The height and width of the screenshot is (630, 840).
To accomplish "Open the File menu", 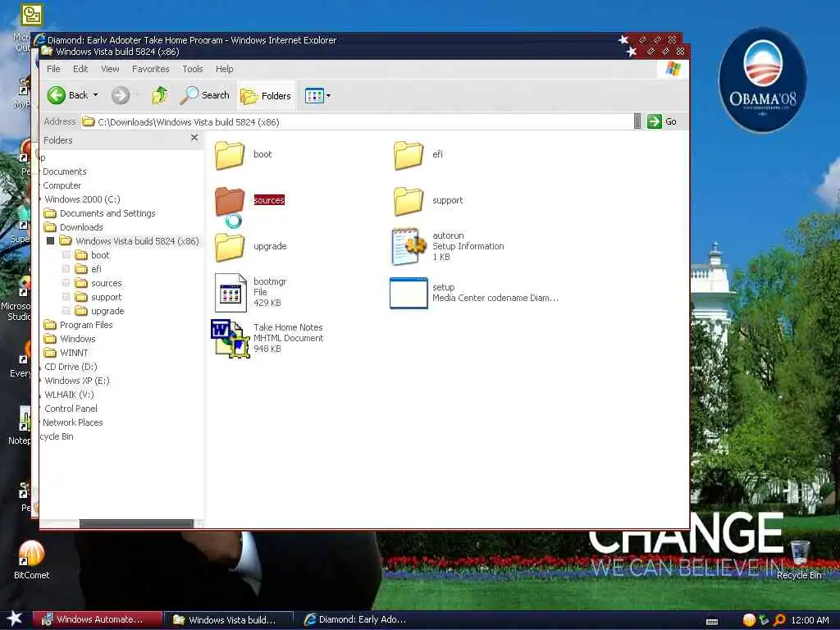I will point(53,69).
